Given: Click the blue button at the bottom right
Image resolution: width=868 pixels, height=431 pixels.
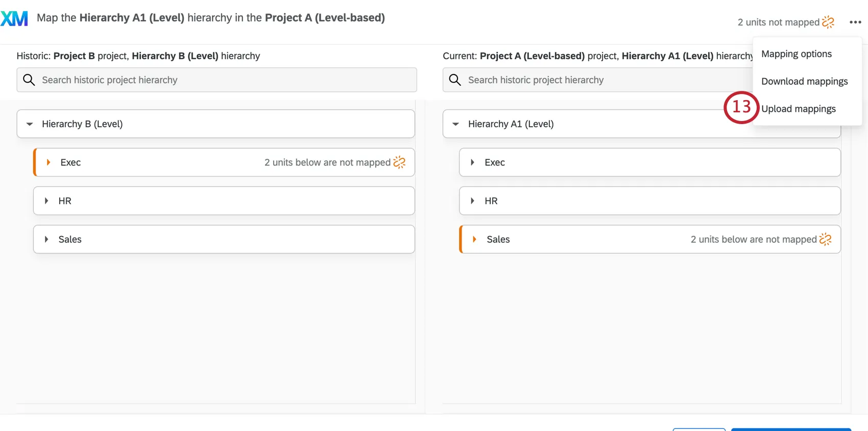Looking at the screenshot, I should 791,429.
